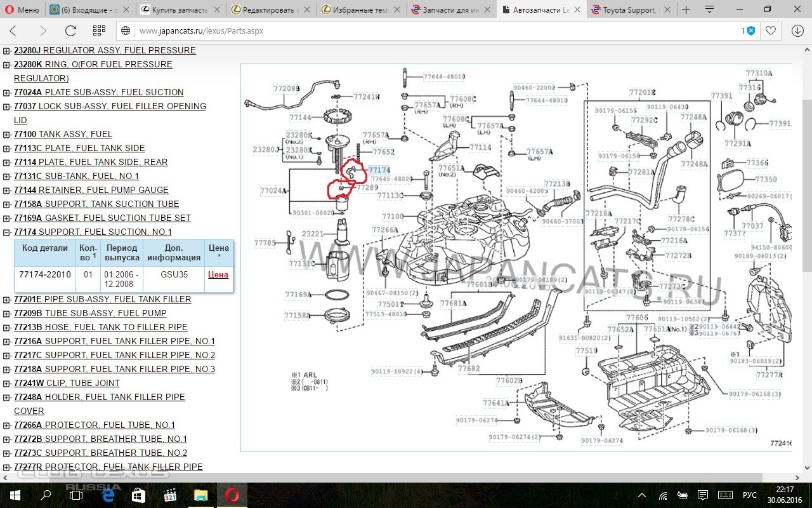812x508 pixels.
Task: Click 23221 fuel pump label in diagram
Action: click(x=313, y=234)
